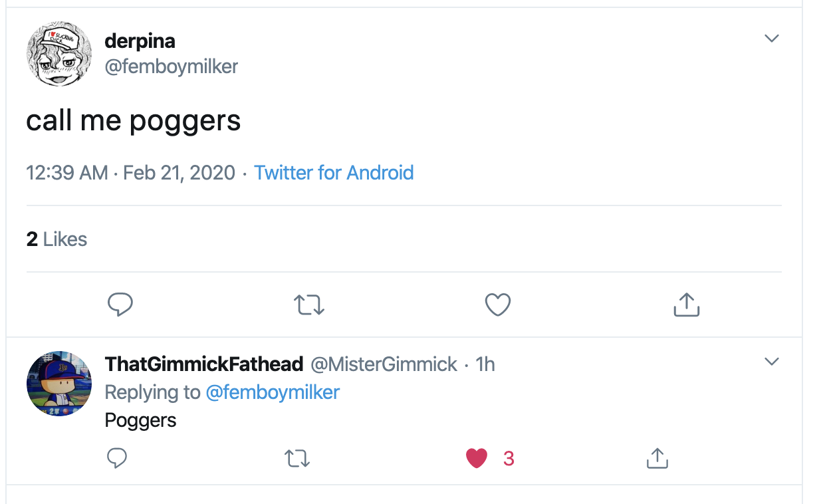Screen dimensions: 823x504
Task: Open the '1h' reply timestamp
Action: pyautogui.click(x=486, y=364)
